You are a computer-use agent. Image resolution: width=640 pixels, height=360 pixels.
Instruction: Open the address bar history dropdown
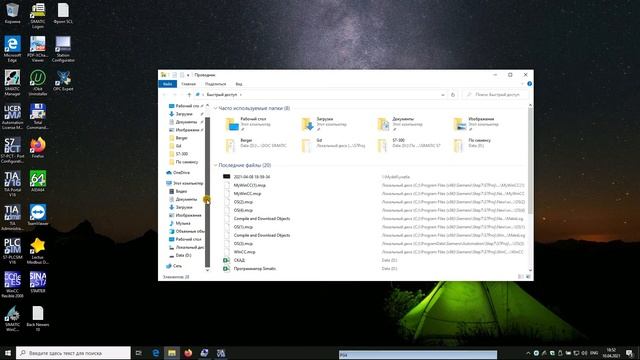[443, 95]
